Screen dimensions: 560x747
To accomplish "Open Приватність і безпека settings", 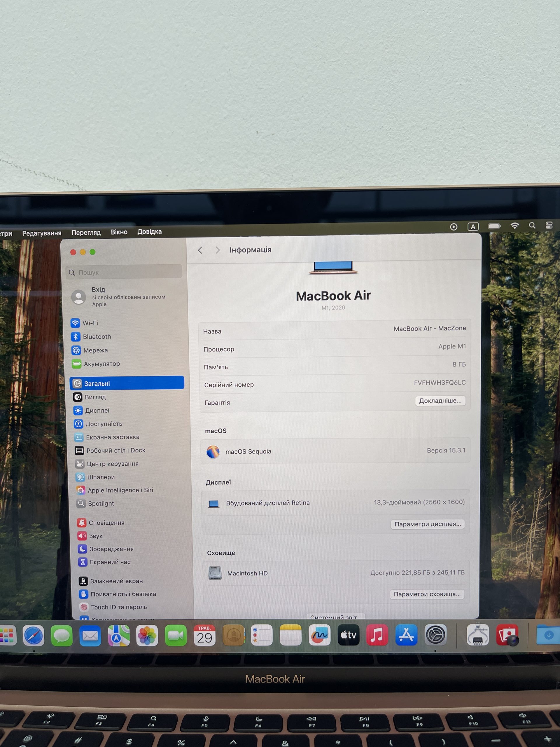I will point(118,594).
